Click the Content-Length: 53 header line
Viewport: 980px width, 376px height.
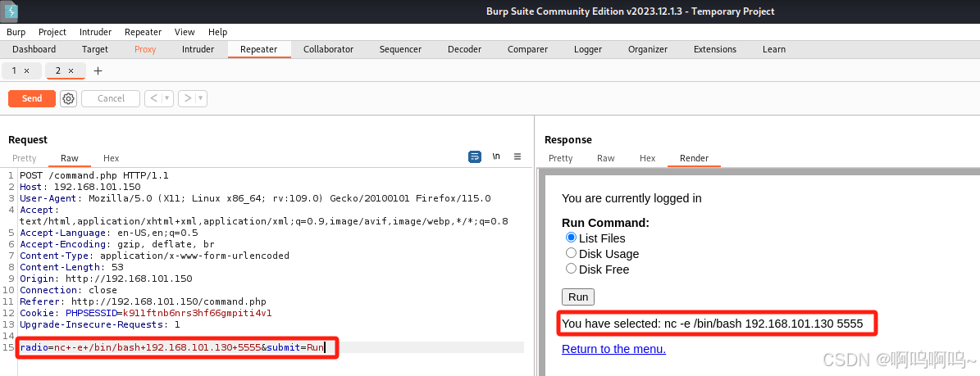coord(72,267)
